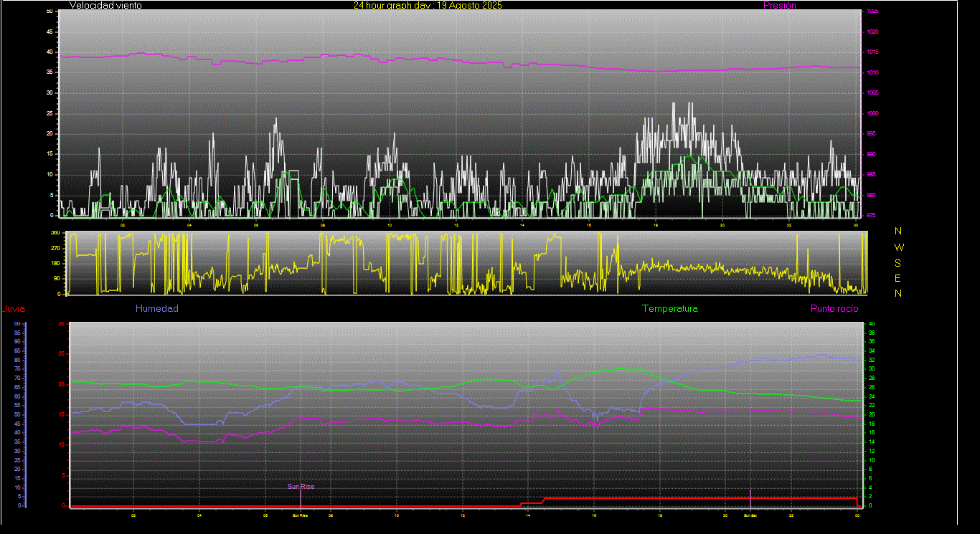Click the '1015' value on pressure axis
The height and width of the screenshot is (534, 980).
[x=872, y=52]
